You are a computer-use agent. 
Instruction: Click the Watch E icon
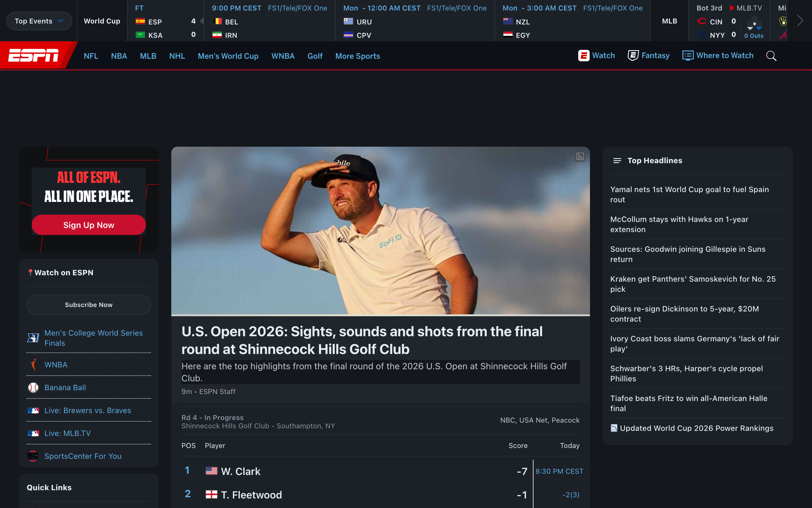[584, 56]
